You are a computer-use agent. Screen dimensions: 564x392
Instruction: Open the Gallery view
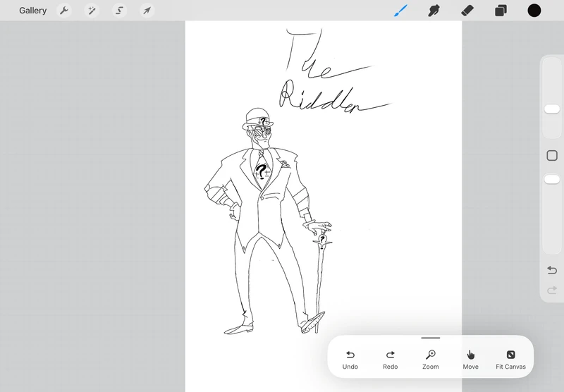point(32,11)
